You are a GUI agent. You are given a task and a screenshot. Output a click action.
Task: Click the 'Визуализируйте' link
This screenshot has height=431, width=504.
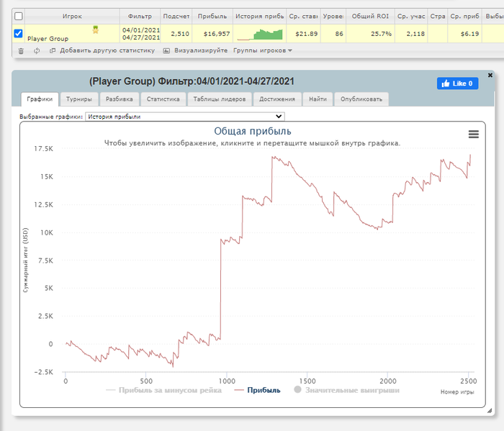pyautogui.click(x=201, y=50)
